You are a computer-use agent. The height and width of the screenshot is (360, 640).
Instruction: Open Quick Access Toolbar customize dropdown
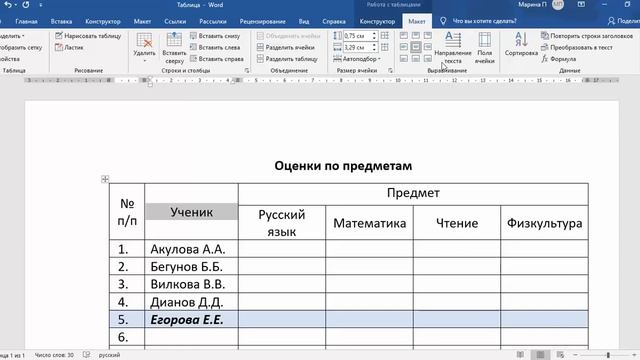pos(40,5)
